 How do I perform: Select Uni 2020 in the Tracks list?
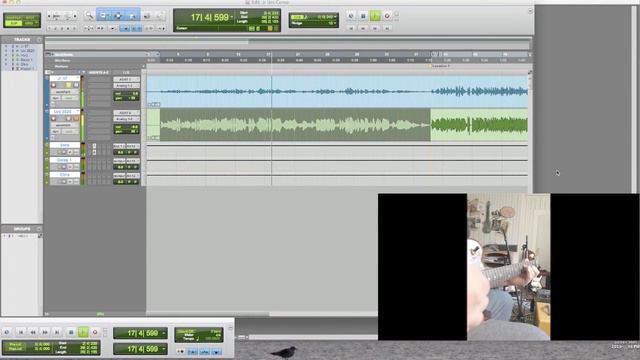click(27, 51)
